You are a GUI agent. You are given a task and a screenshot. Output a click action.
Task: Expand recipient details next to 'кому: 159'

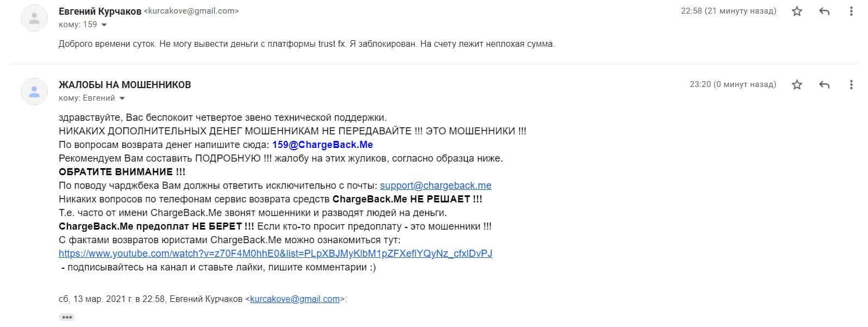[104, 25]
